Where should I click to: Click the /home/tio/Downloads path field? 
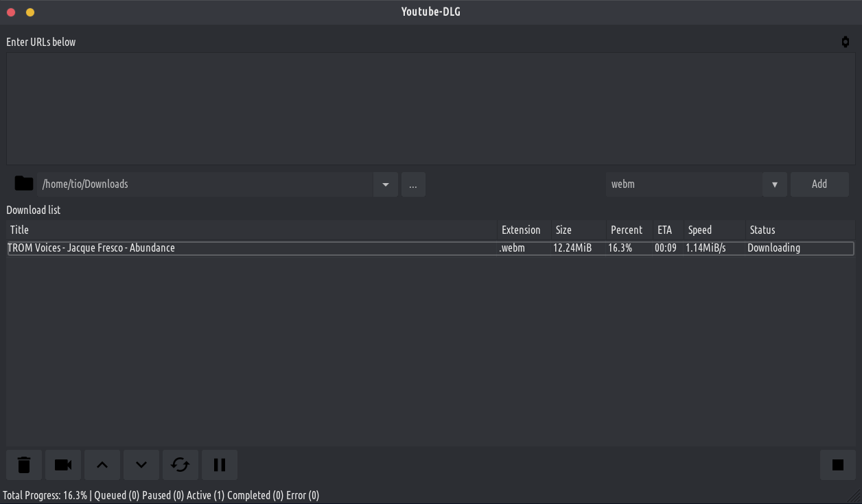206,184
